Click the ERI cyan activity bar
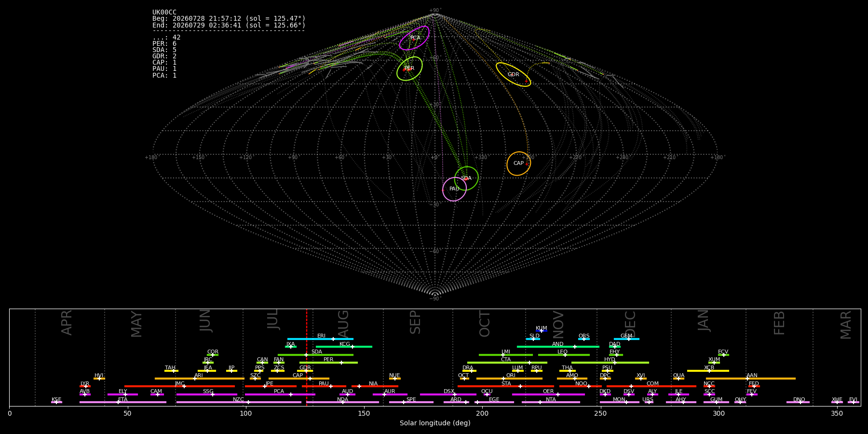This screenshot has height=434, width=868. [320, 339]
